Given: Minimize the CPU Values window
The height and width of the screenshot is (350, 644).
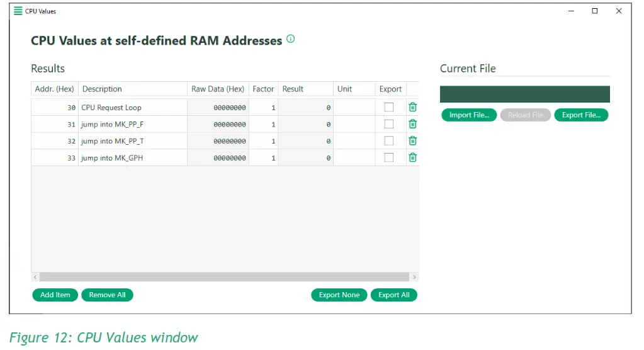Looking at the screenshot, I should tap(571, 11).
